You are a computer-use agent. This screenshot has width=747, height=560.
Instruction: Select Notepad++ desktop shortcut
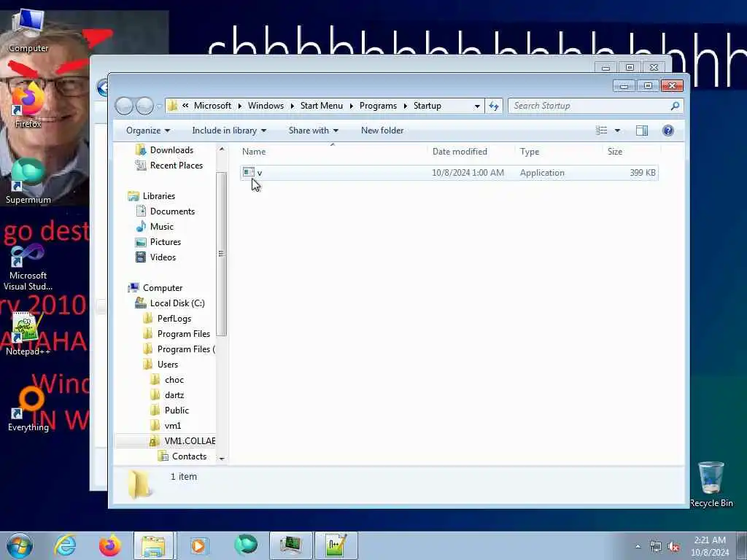tap(28, 333)
